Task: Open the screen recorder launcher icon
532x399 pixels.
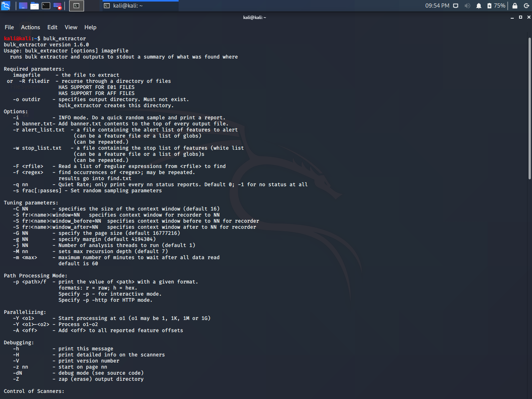Action: [57, 6]
